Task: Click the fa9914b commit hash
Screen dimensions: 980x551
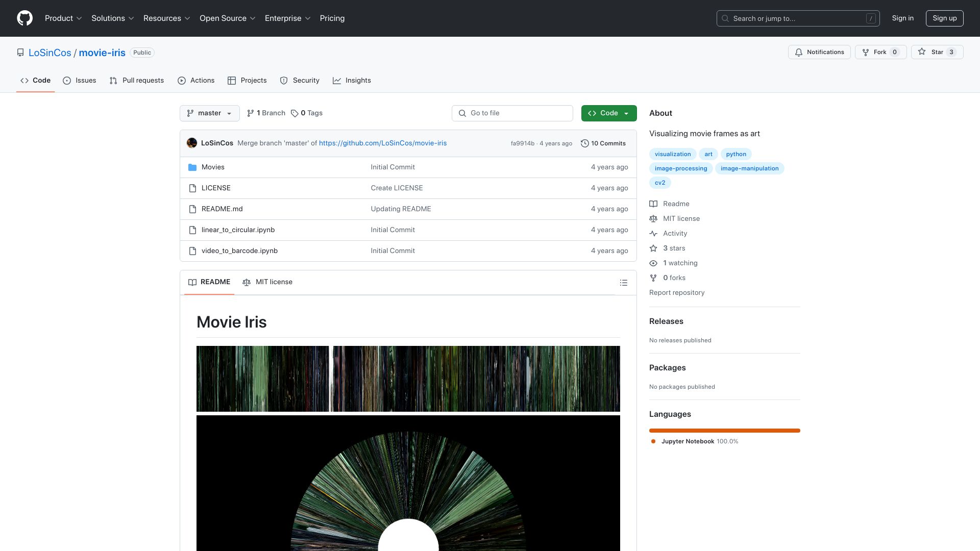Action: pos(522,143)
